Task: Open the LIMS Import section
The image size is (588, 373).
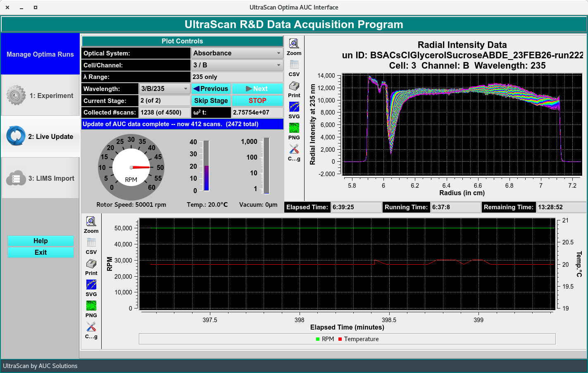Action: pos(40,178)
